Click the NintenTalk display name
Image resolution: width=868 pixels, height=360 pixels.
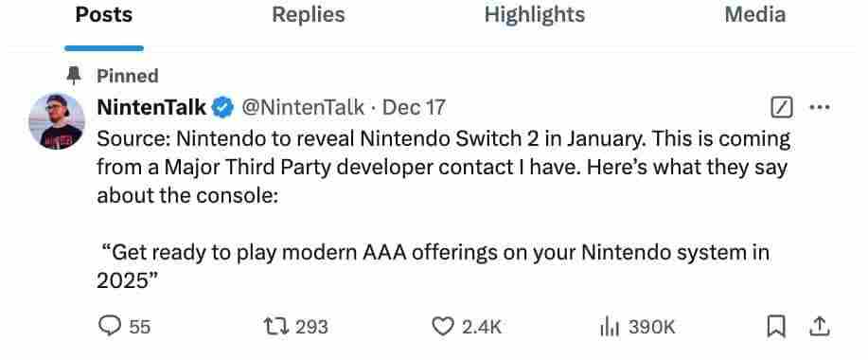151,107
